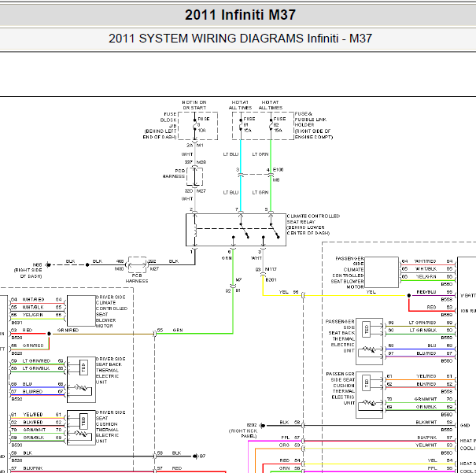Click the M117 connector label
The height and width of the screenshot is (473, 476).
pyautogui.click(x=271, y=269)
